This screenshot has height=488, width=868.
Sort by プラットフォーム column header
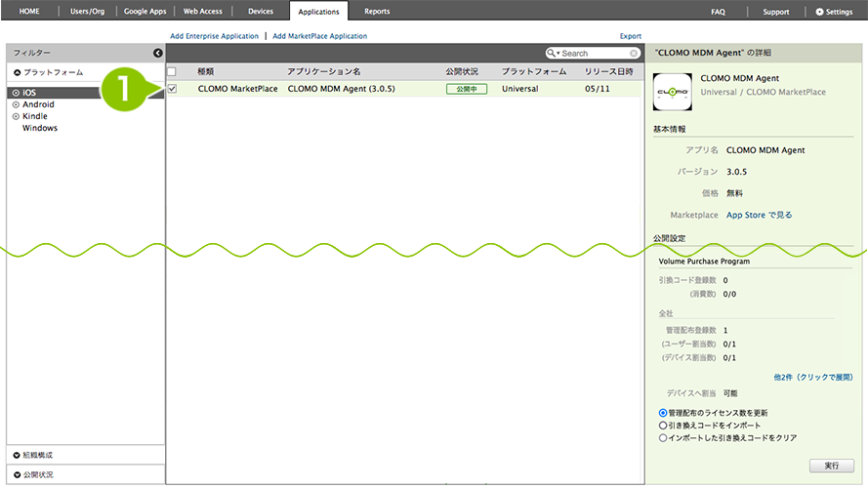pyautogui.click(x=534, y=71)
